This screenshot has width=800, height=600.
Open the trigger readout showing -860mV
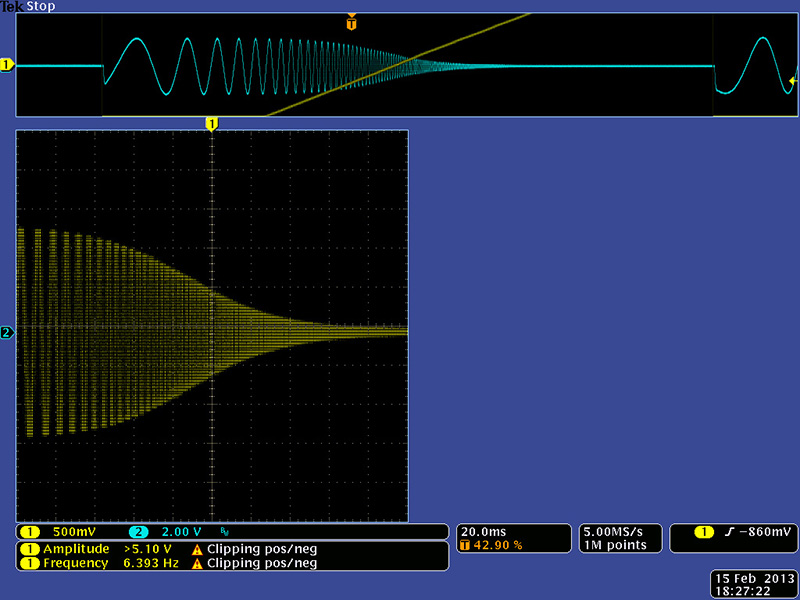(733, 531)
